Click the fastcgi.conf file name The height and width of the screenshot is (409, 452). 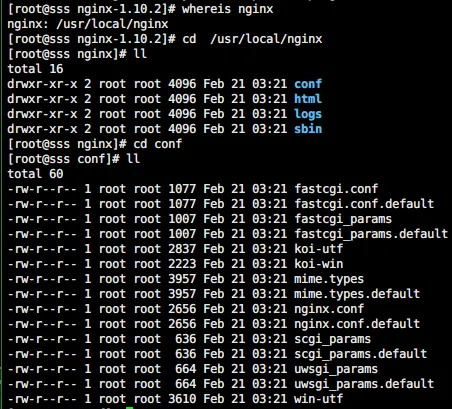[336, 189]
